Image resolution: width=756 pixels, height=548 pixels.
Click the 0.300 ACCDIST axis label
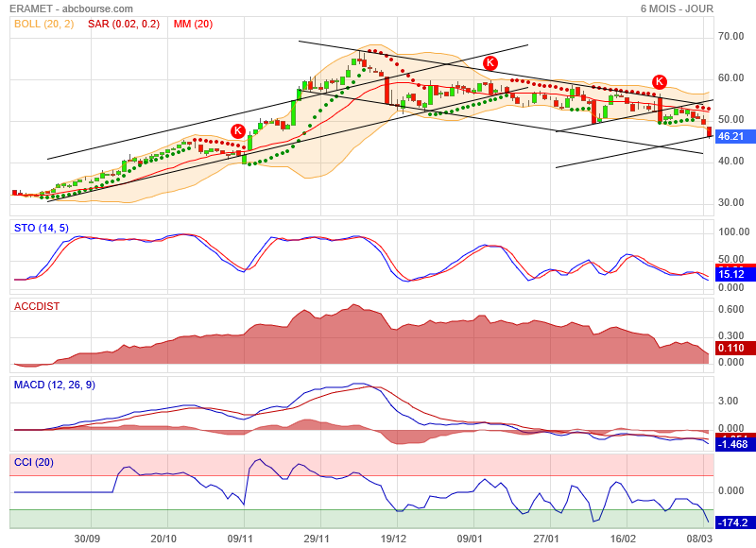pos(730,335)
